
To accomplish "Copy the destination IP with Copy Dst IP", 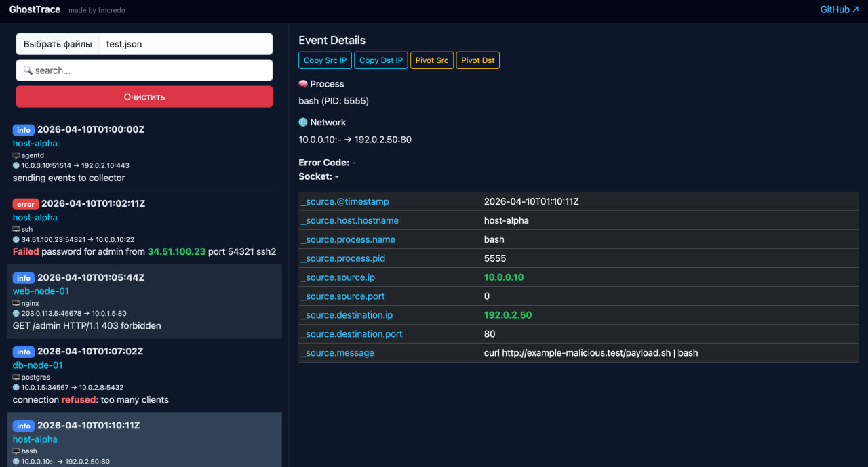I will (381, 60).
